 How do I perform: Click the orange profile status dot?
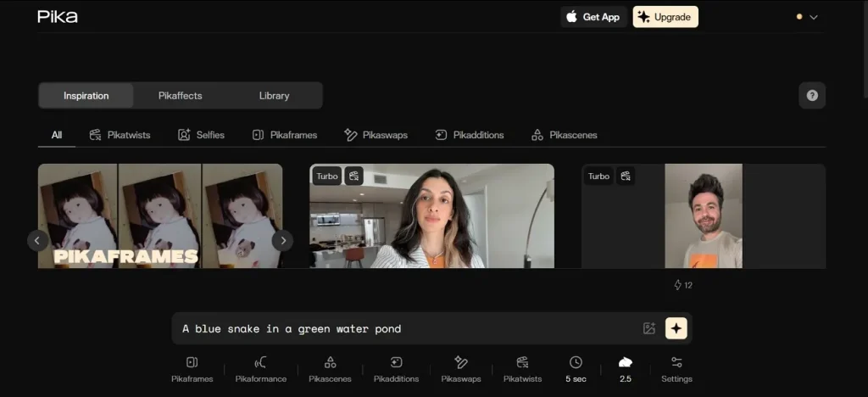click(798, 17)
